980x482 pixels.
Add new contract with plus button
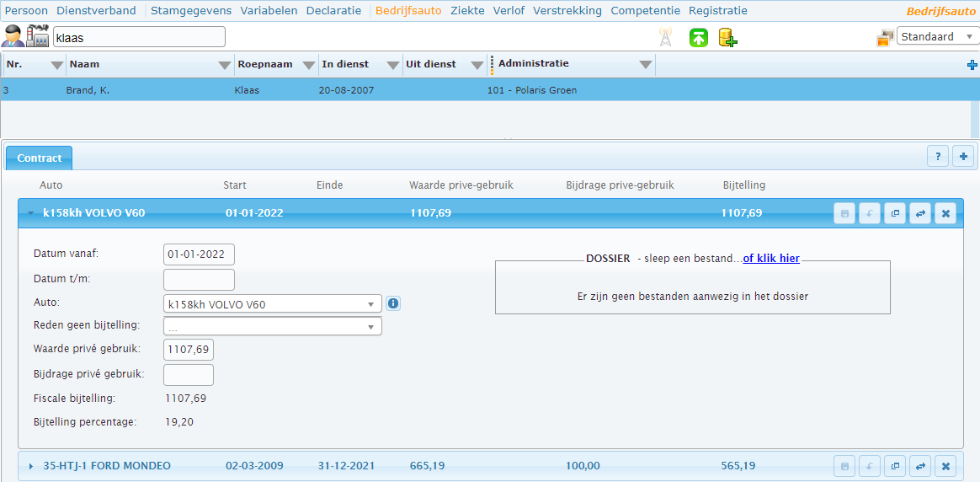963,157
